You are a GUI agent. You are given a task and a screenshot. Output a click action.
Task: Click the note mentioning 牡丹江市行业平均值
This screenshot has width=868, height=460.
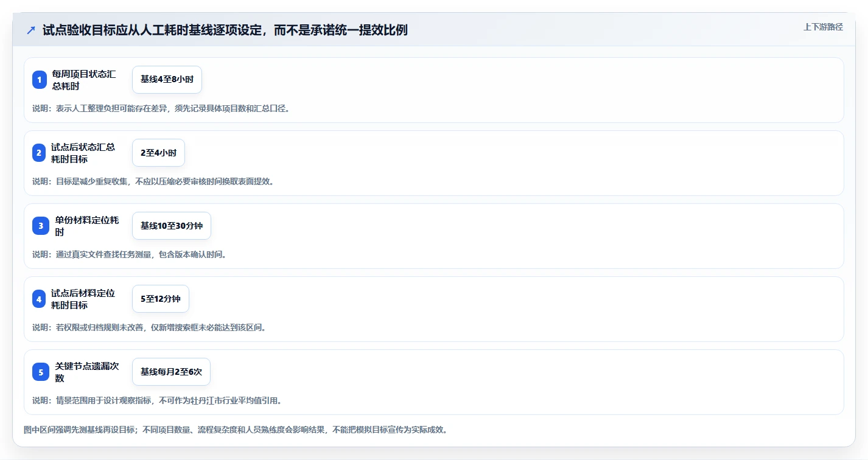click(x=157, y=400)
